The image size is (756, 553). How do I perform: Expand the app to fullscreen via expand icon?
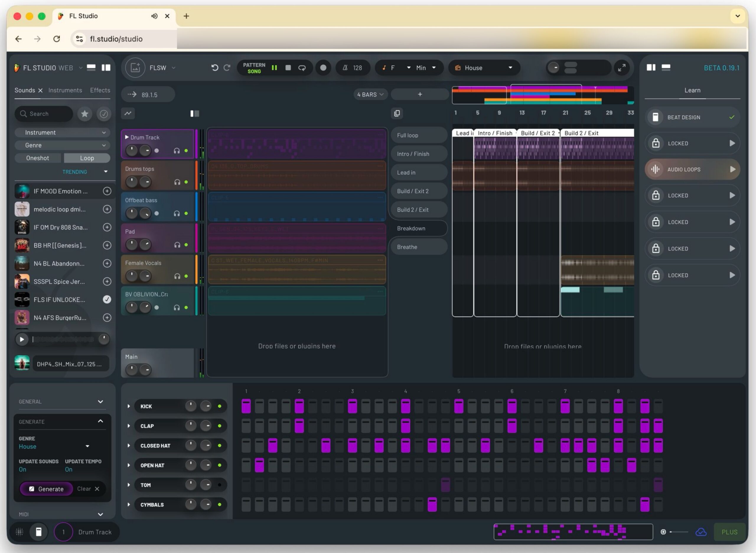click(623, 68)
